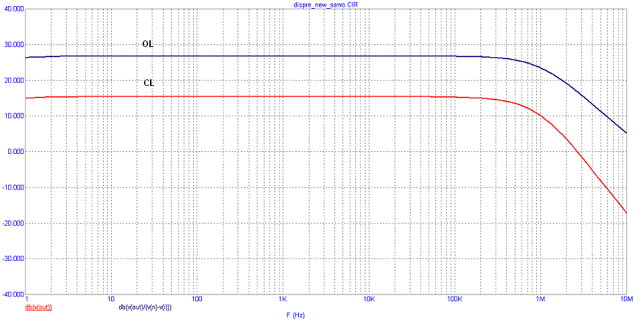Click the -40.000 y-axis value
644x322 pixels.
pos(14,294)
